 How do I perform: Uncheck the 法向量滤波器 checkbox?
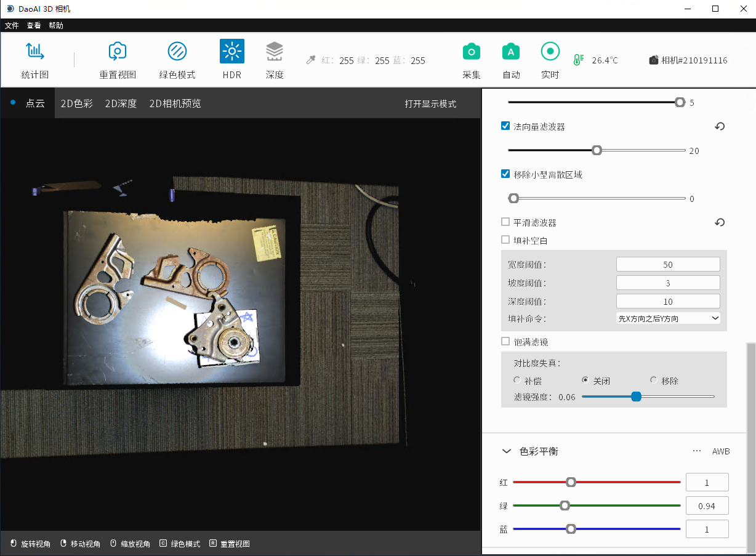pyautogui.click(x=505, y=126)
